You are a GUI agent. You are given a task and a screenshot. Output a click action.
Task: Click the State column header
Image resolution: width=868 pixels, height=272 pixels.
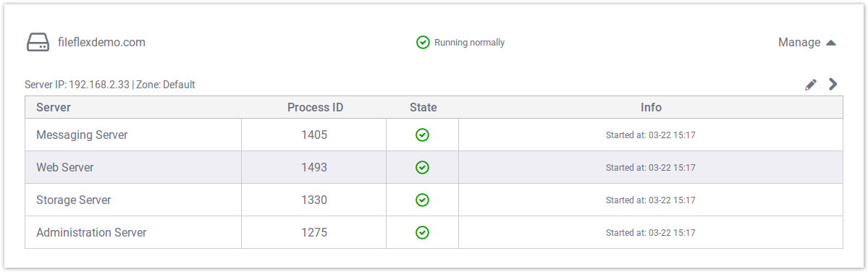point(423,107)
